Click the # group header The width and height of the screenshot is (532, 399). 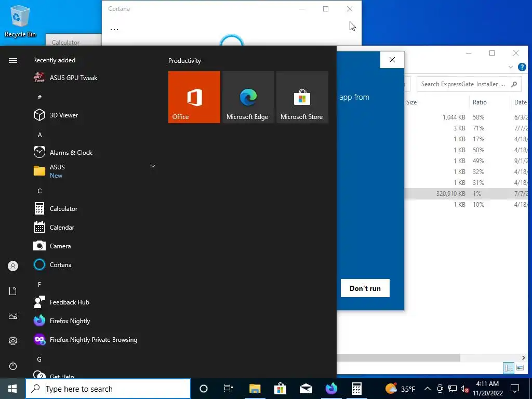(39, 97)
